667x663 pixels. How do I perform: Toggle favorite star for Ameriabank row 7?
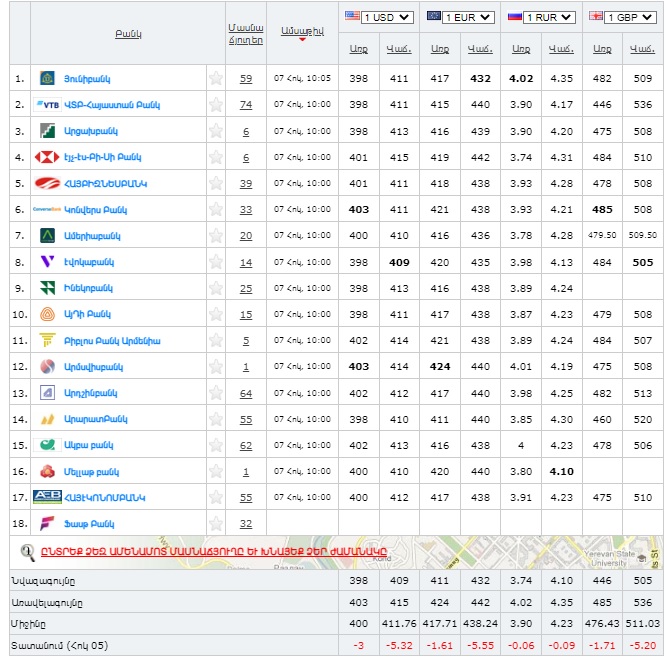[215, 236]
